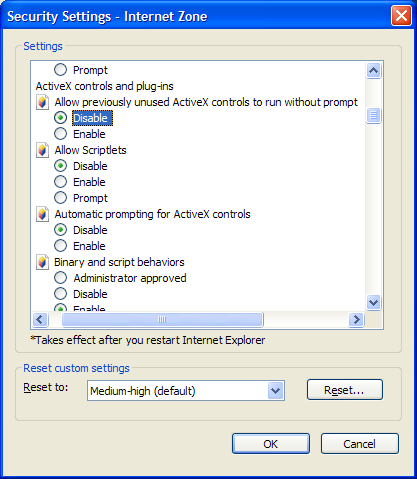Click the icon beside Allow Scriptlets
Screen dimensions: 417x479
42,150
